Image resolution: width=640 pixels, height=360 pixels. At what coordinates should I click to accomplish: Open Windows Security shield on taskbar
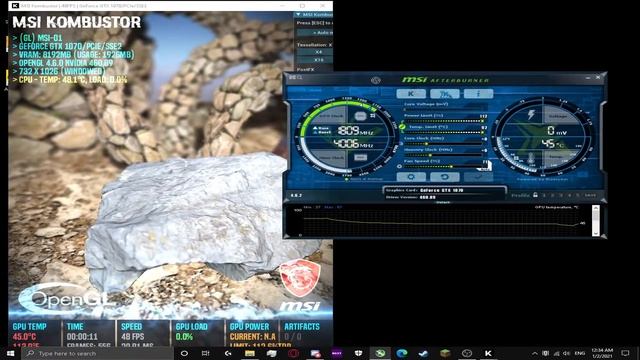(x=358, y=353)
